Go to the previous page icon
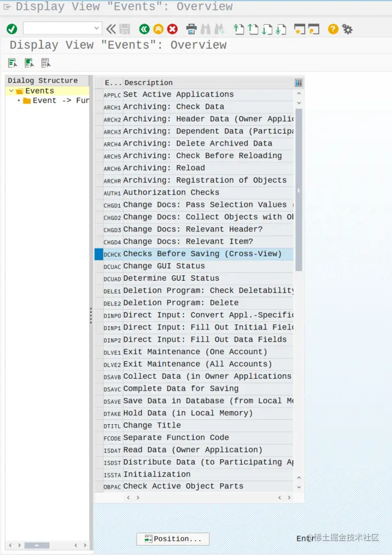The width and height of the screenshot is (392, 555). pyautogui.click(x=253, y=29)
